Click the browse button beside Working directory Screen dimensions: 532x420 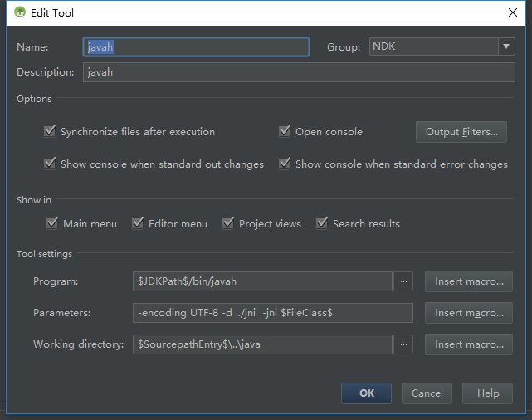pyautogui.click(x=403, y=344)
